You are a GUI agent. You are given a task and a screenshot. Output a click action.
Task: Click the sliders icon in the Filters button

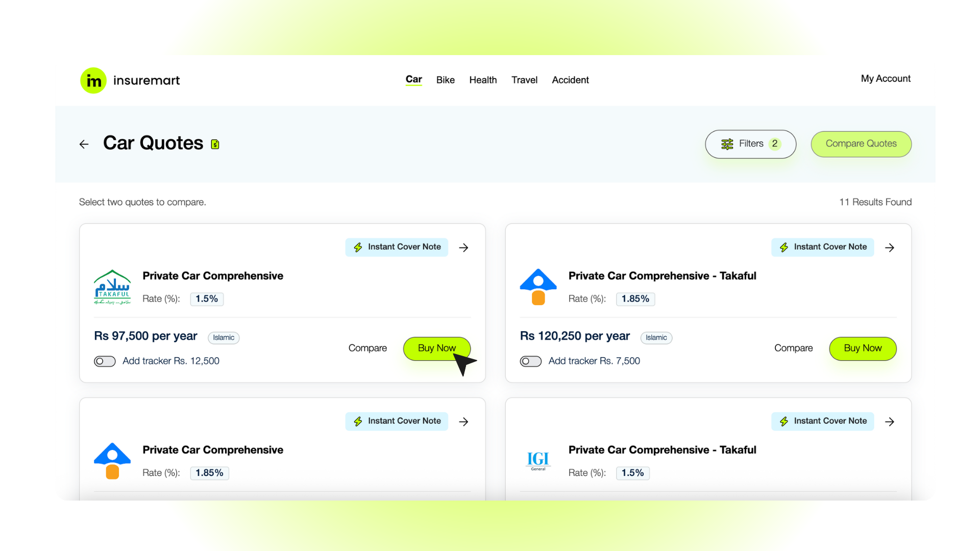coord(727,144)
